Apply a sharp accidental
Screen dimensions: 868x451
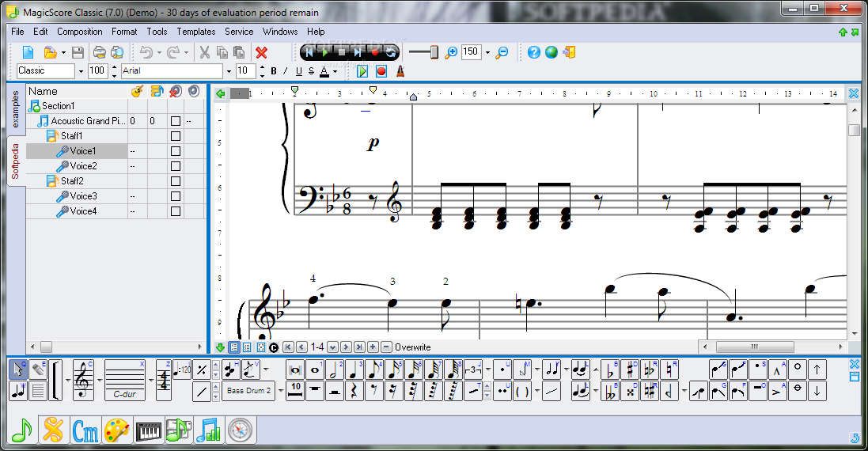(630, 370)
